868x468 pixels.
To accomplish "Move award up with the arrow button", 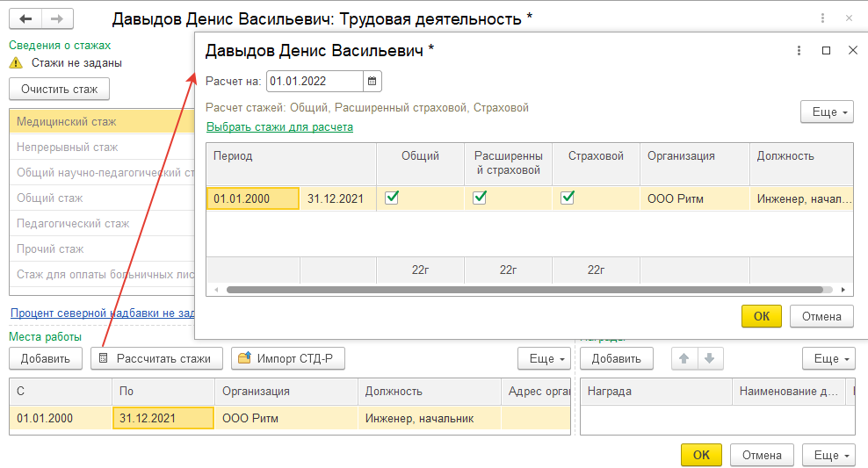I will pyautogui.click(x=683, y=358).
